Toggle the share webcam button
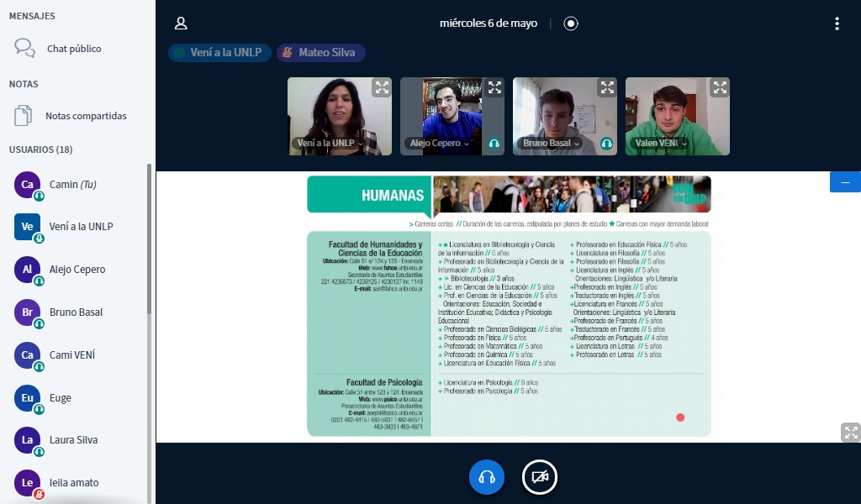This screenshot has height=504, width=861. [540, 477]
